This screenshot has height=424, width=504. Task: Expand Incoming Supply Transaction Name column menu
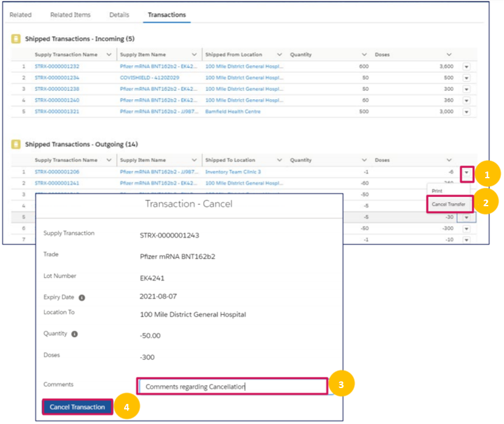pos(109,54)
